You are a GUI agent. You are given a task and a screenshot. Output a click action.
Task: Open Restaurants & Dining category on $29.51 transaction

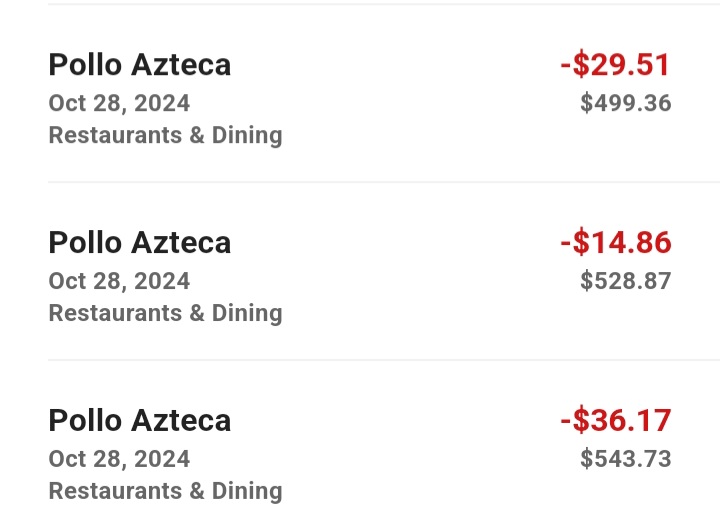[165, 135]
